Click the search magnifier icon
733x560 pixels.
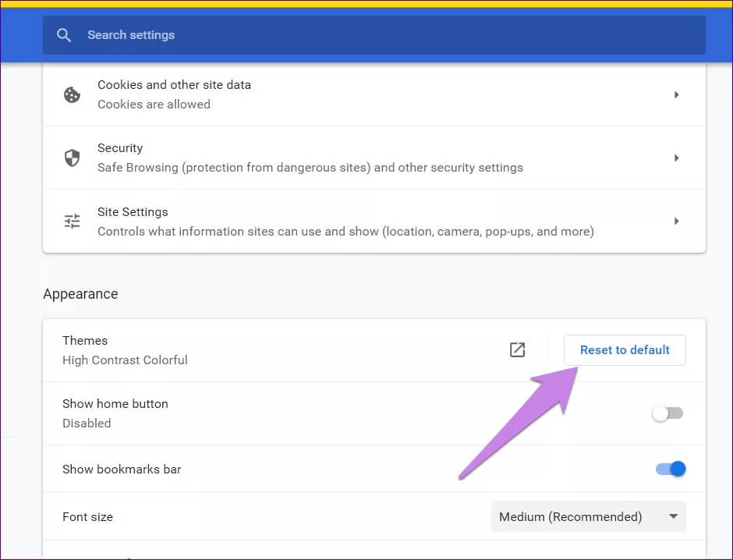[65, 35]
